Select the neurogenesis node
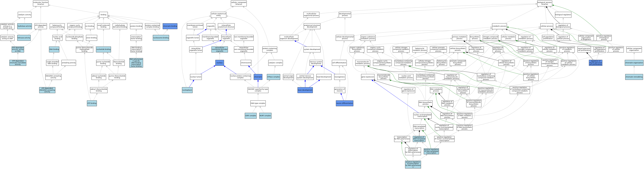The width and height of the screenshot is (644, 169). (340, 77)
